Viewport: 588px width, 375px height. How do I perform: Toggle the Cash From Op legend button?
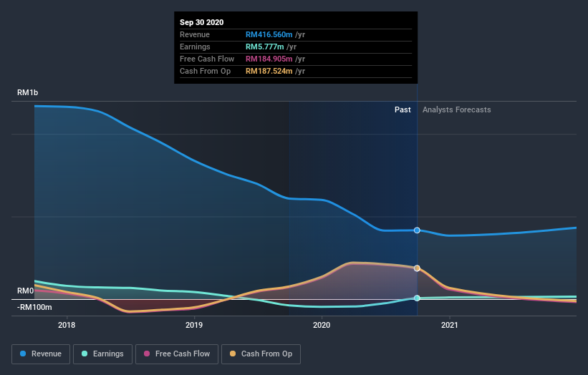point(261,354)
